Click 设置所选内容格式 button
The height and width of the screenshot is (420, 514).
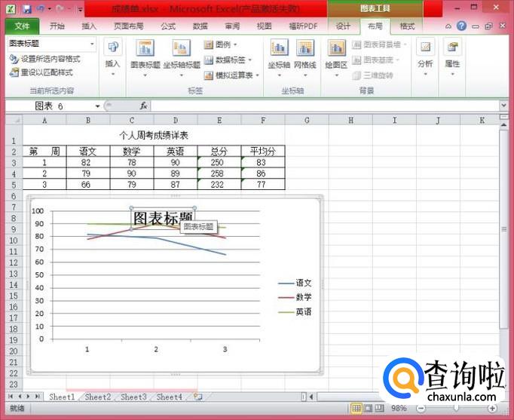[x=45, y=59]
